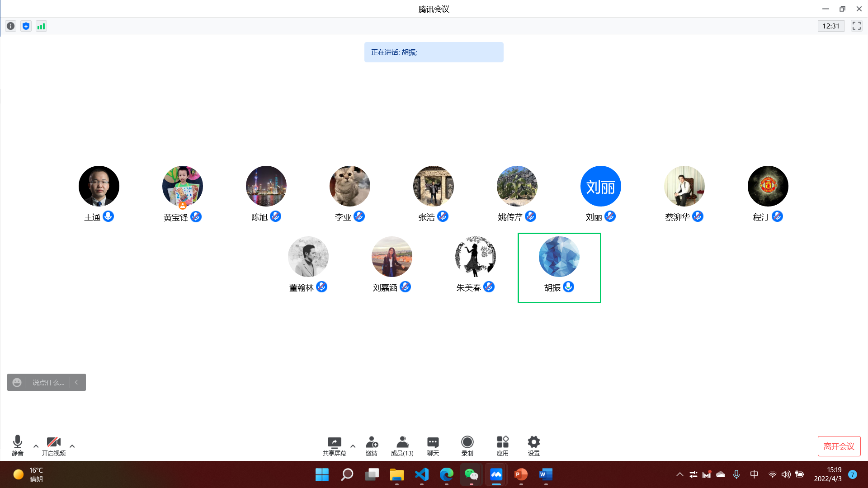Image resolution: width=868 pixels, height=488 pixels.
Task: Select 朱美春's silhouette avatar
Action: (476, 257)
